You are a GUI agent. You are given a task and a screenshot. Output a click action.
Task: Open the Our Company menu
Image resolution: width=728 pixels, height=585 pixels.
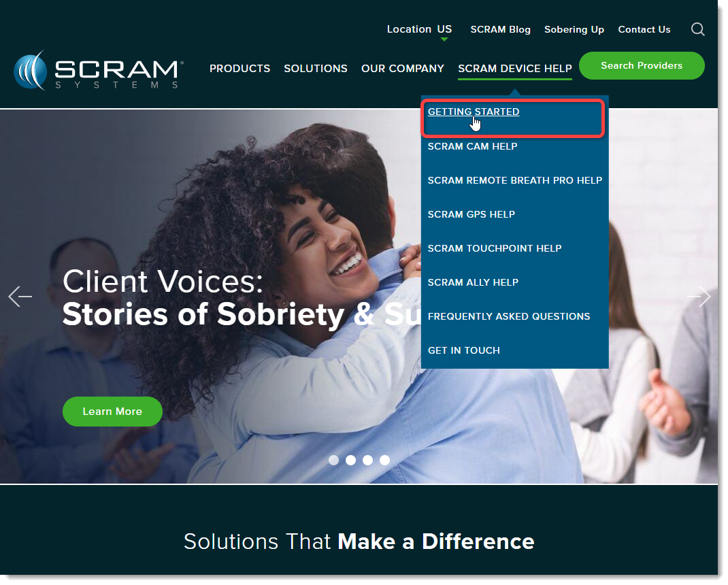pyautogui.click(x=404, y=69)
